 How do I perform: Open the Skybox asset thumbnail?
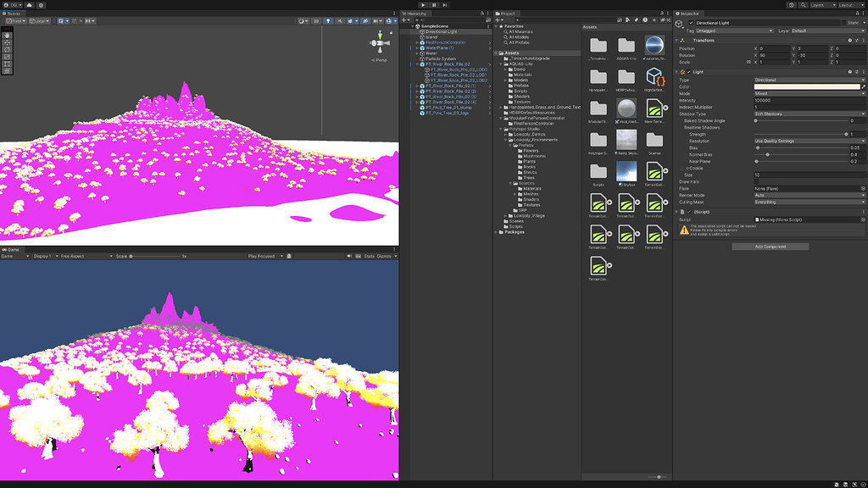pos(626,172)
